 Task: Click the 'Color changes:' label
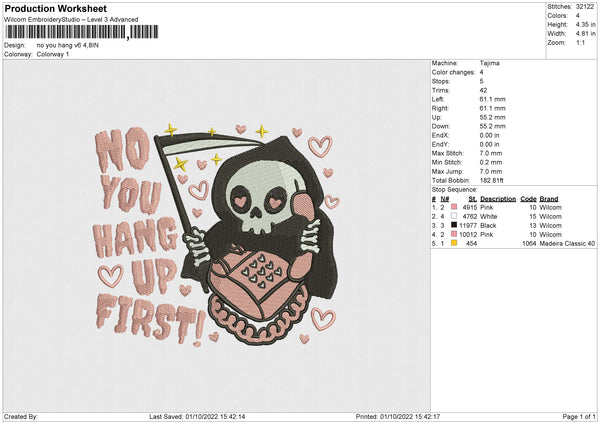453,72
